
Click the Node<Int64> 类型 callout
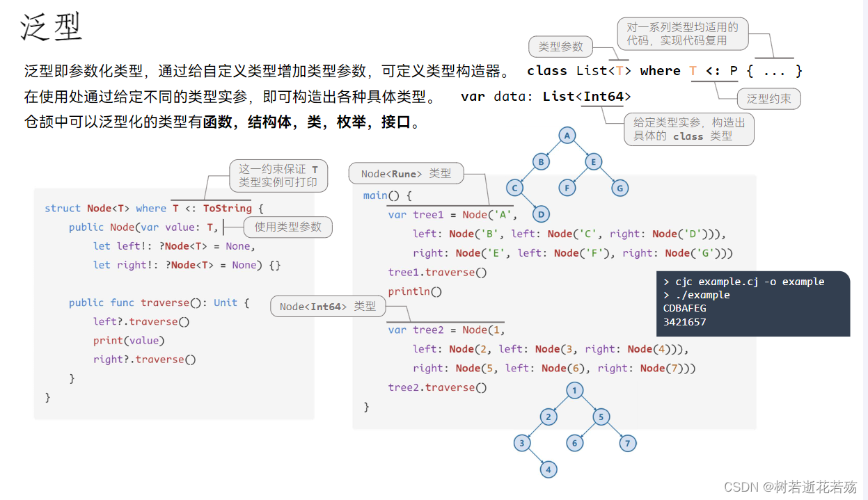point(328,306)
